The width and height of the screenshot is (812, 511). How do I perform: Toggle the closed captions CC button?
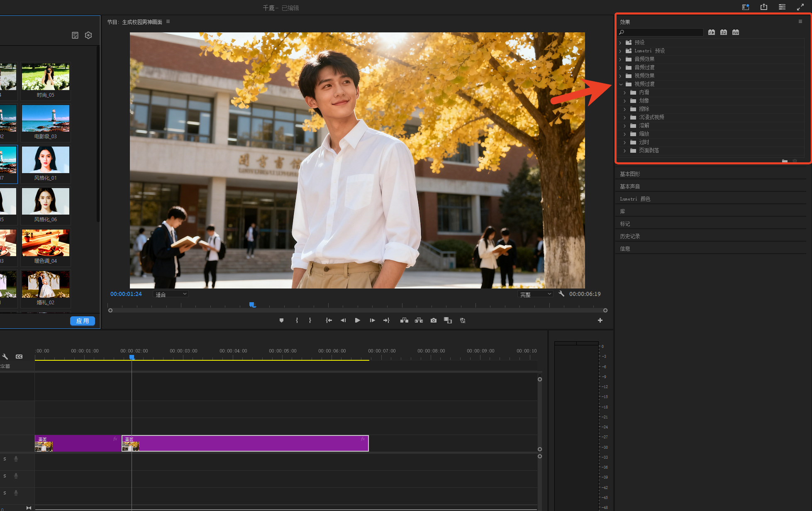pyautogui.click(x=19, y=357)
